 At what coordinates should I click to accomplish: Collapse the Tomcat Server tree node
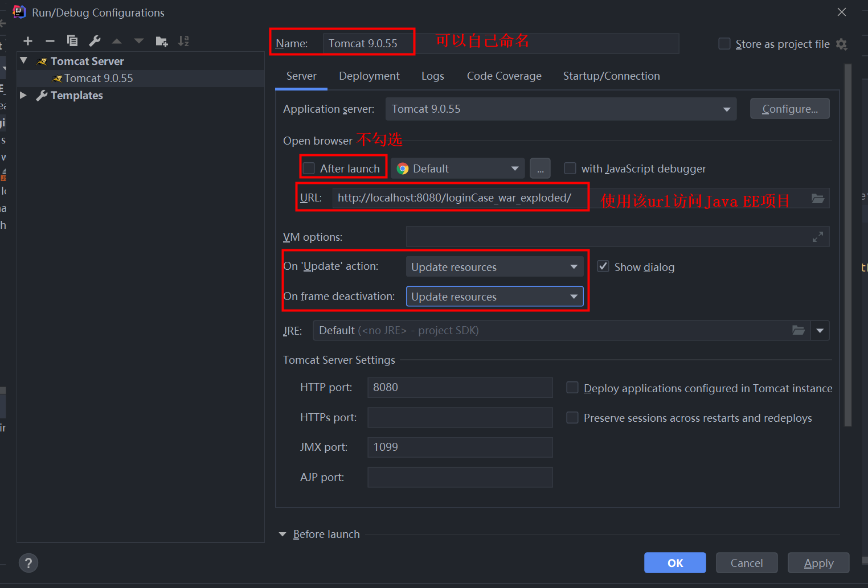pos(24,60)
